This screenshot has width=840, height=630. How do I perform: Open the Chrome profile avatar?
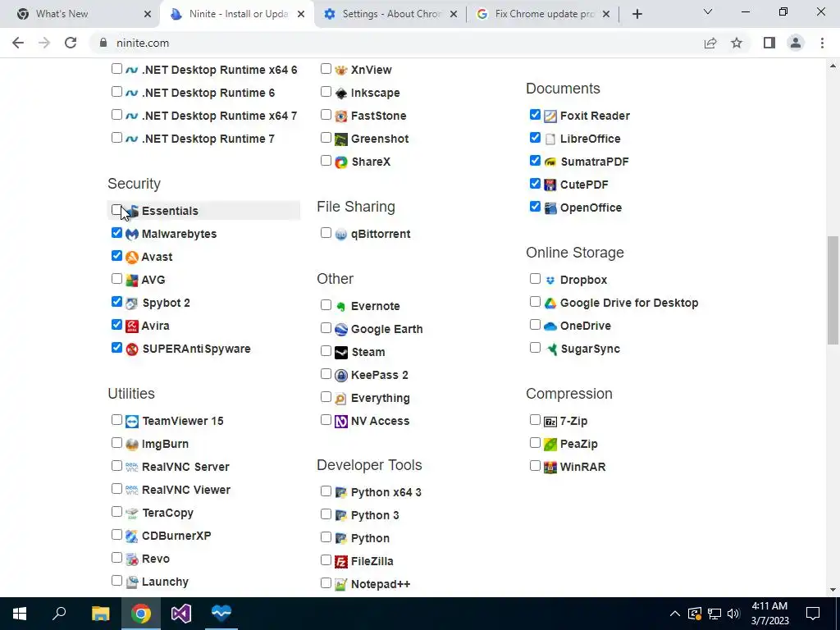click(796, 43)
